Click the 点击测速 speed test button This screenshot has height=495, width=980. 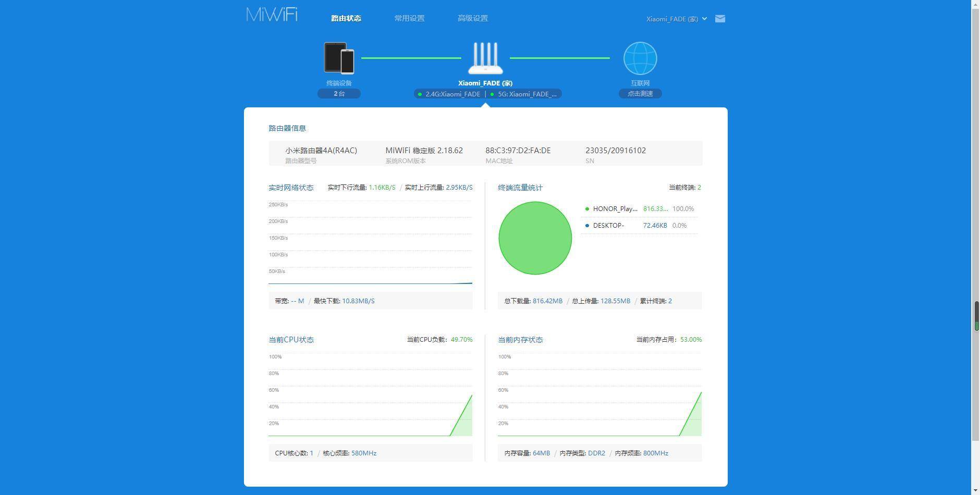(640, 94)
